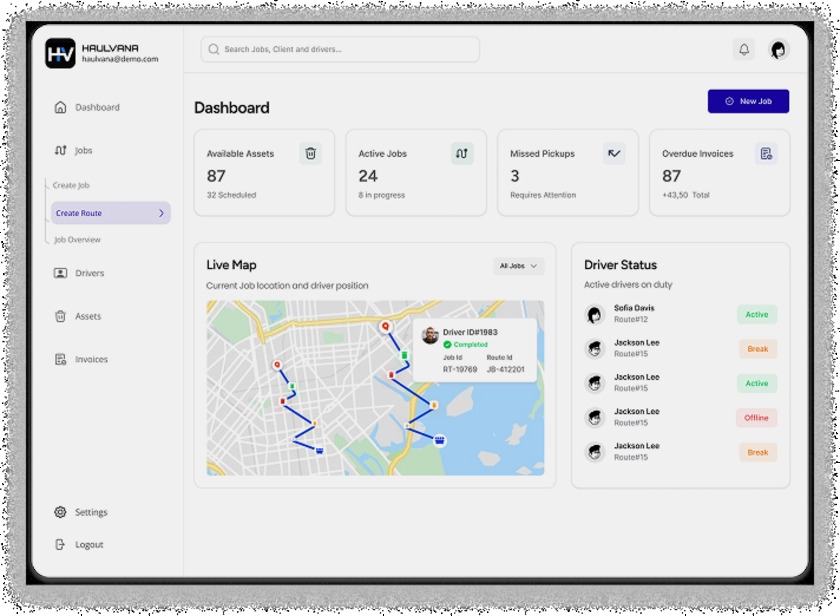Select Assets in the sidebar

coord(87,316)
